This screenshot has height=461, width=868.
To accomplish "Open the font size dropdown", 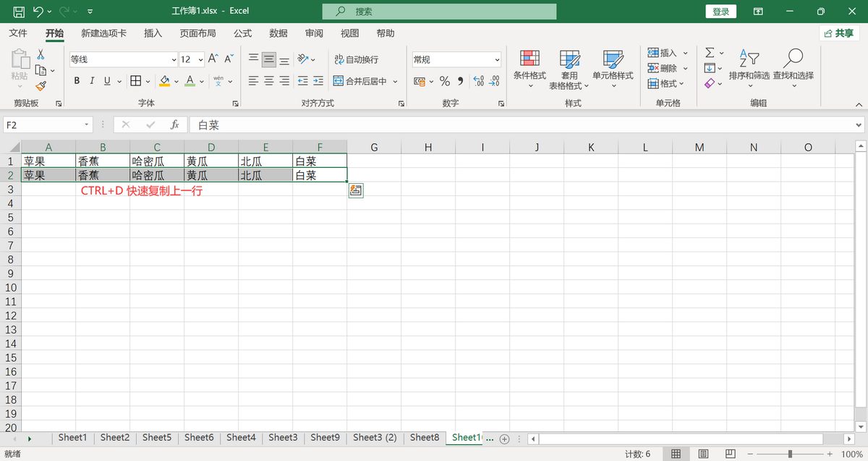I will 200,60.
